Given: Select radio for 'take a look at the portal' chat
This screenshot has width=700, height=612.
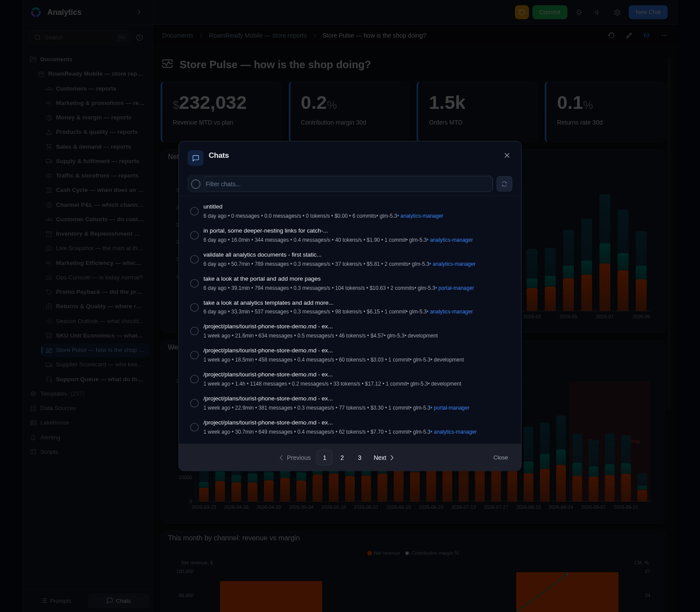Looking at the screenshot, I should click(x=194, y=283).
